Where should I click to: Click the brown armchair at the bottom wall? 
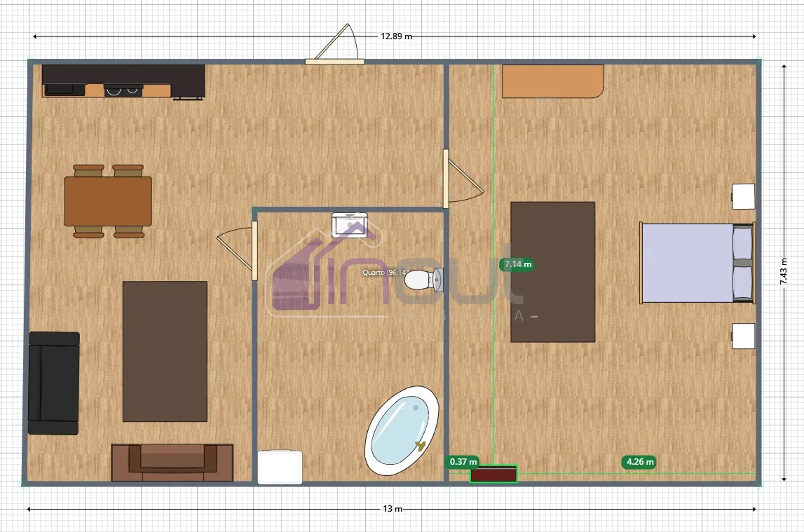click(x=172, y=461)
